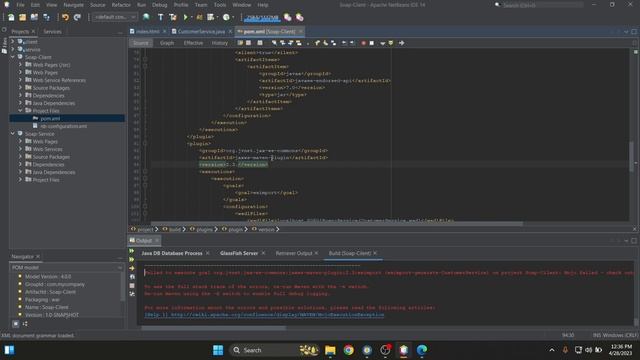
Task: Click the right arrow icon in editor toolbar
Action: pyautogui.click(x=402, y=43)
